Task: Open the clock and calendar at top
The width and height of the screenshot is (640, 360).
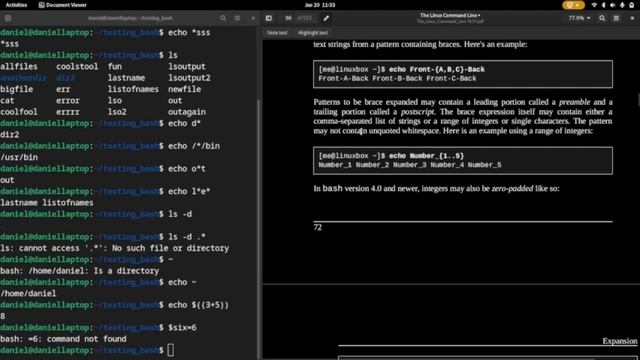Action: (x=320, y=5)
